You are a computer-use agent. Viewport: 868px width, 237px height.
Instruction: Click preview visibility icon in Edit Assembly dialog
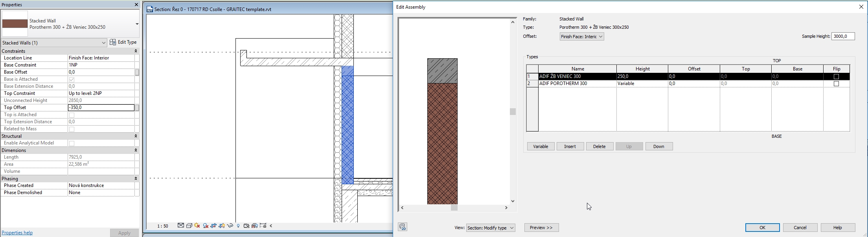(403, 227)
